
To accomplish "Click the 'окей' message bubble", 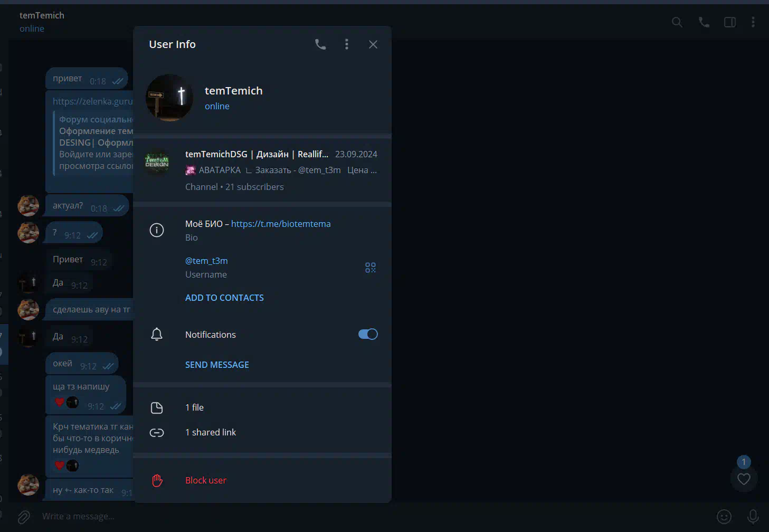I will pyautogui.click(x=82, y=364).
